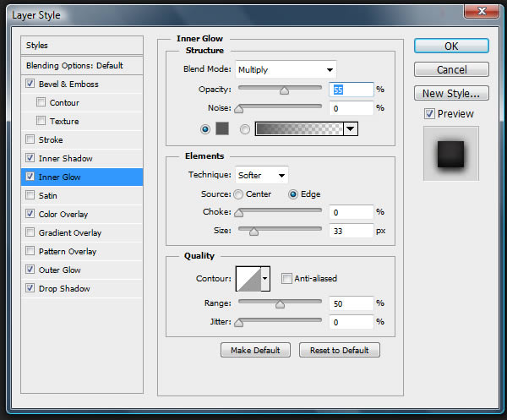Enable the Anti-aliased checkbox
The image size is (507, 420).
286,278
